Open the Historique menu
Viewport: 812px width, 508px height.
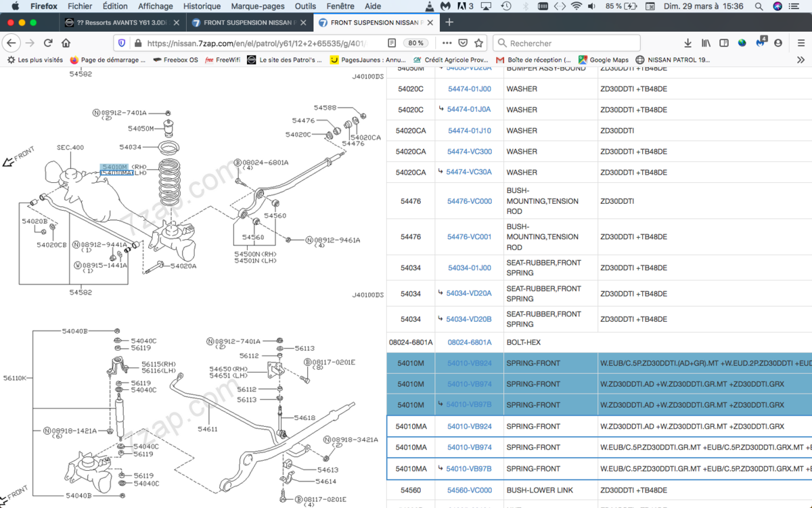coord(202,6)
